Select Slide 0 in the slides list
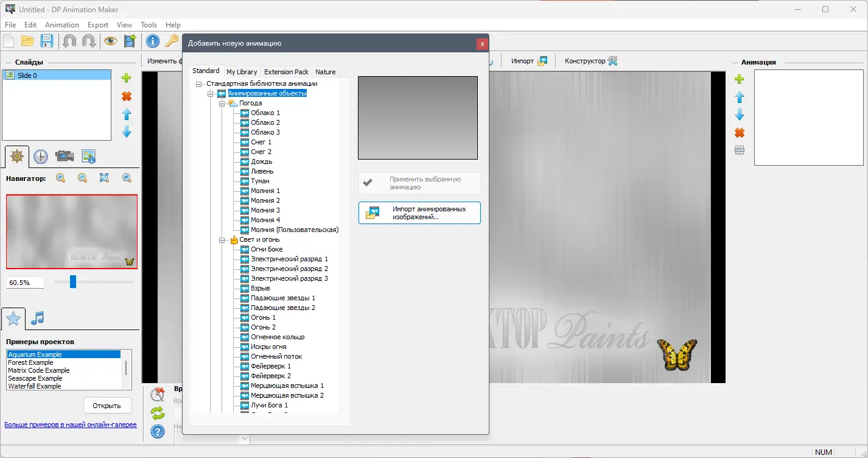The image size is (868, 458). [57, 76]
